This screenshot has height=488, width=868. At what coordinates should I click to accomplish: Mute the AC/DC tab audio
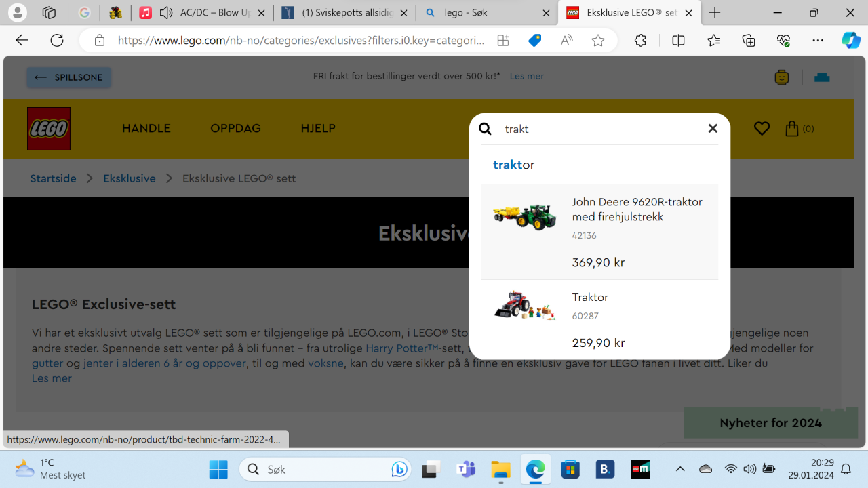166,13
